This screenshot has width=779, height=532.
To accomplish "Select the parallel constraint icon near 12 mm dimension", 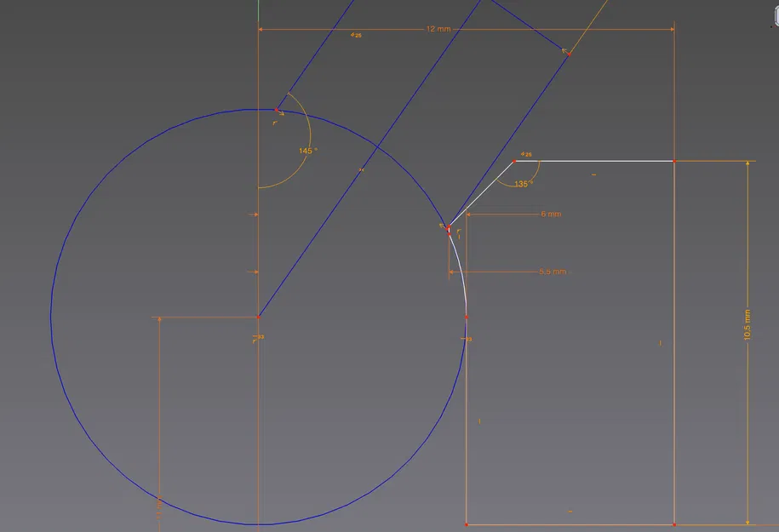I will [x=356, y=35].
